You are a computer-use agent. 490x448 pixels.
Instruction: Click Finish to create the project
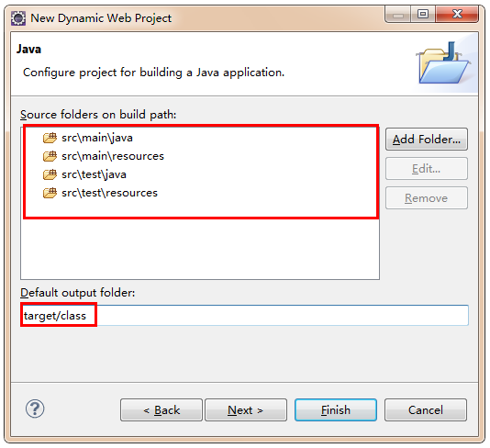[x=336, y=409]
